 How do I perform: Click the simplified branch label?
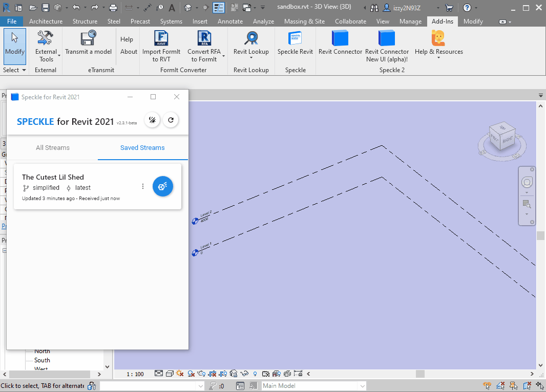point(46,188)
